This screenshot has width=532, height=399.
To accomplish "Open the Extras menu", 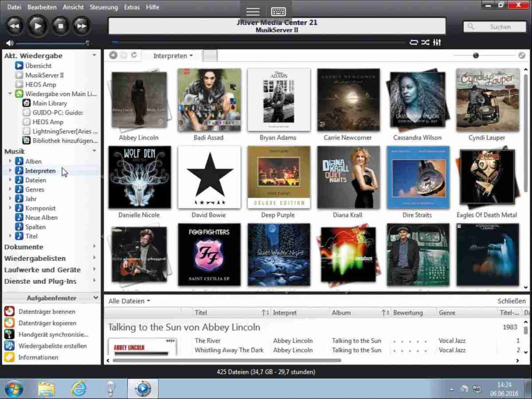I will (x=132, y=7).
